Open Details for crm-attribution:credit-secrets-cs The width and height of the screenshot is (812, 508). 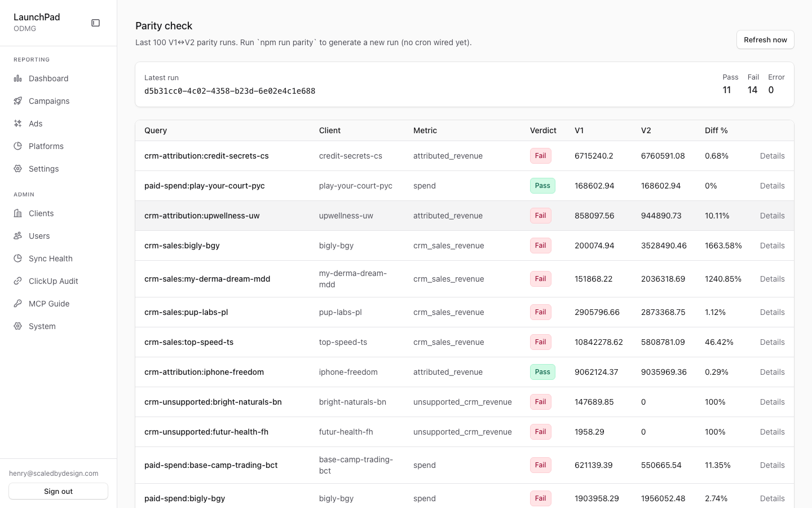pos(772,156)
